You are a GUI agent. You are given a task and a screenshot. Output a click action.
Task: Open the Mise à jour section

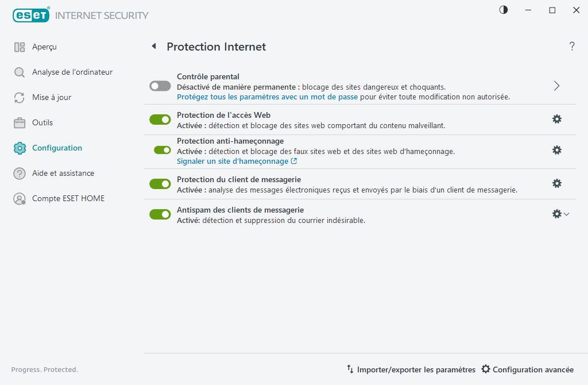tap(51, 97)
